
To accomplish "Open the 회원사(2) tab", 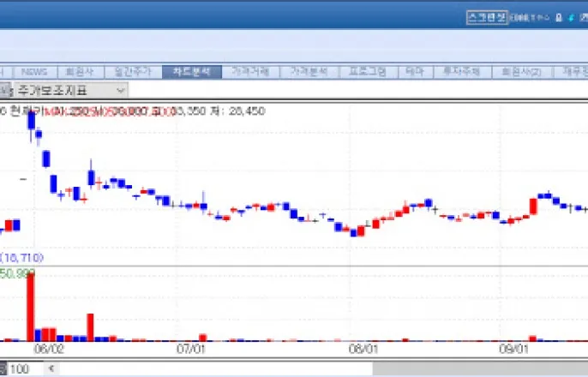I will pyautogui.click(x=522, y=72).
